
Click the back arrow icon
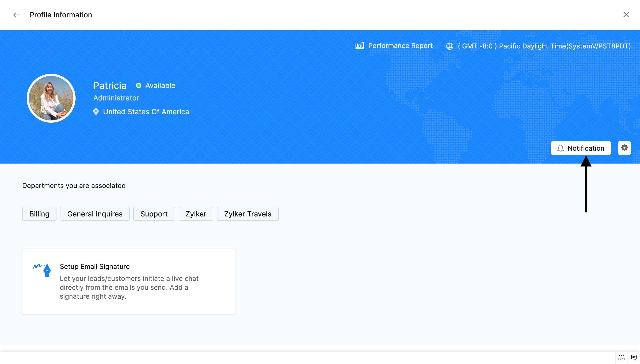coord(16,15)
